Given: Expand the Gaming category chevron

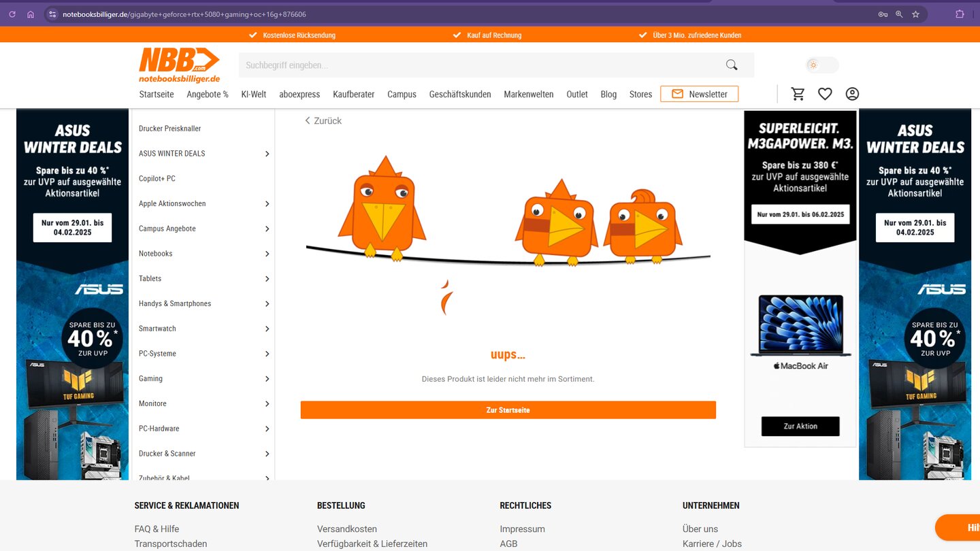Looking at the screenshot, I should point(267,379).
